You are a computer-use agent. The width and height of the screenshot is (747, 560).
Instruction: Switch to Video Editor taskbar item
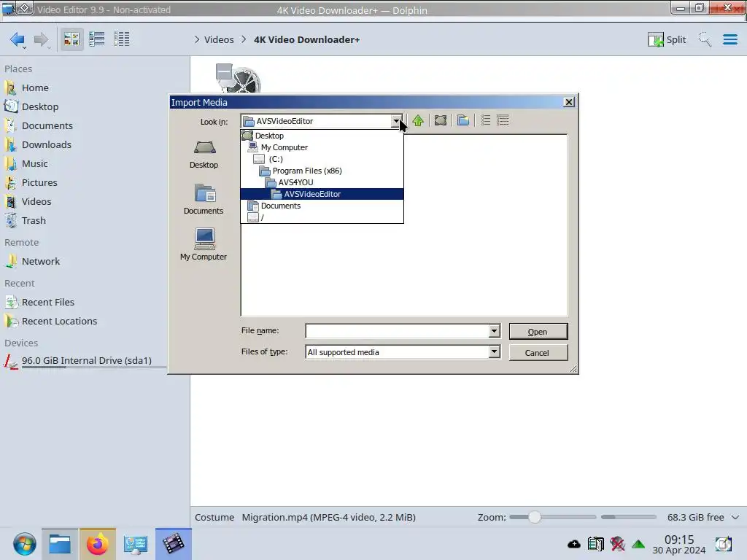pyautogui.click(x=174, y=544)
